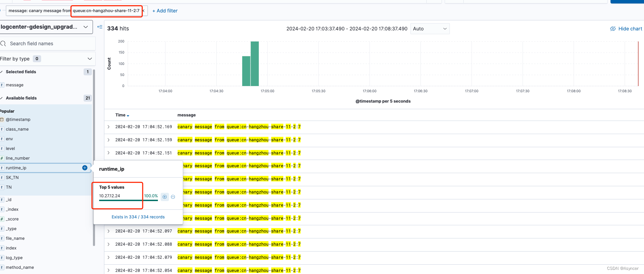Select the SK_TN field
The width and height of the screenshot is (644, 274).
point(12,178)
